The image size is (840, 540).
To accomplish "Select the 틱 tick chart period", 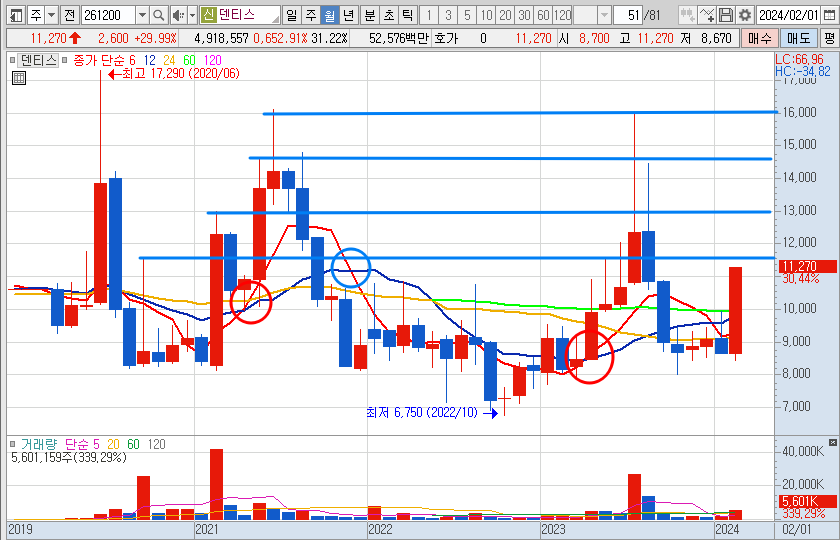I will pyautogui.click(x=408, y=15).
